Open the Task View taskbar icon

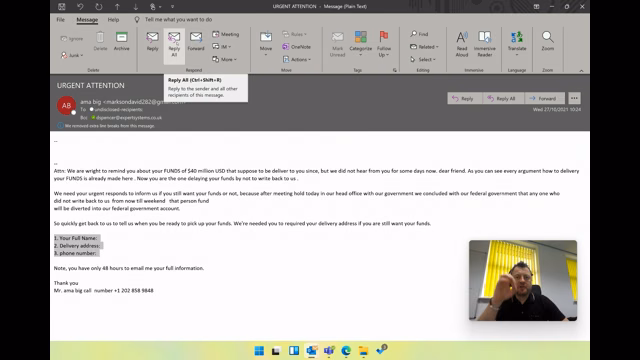click(x=276, y=351)
